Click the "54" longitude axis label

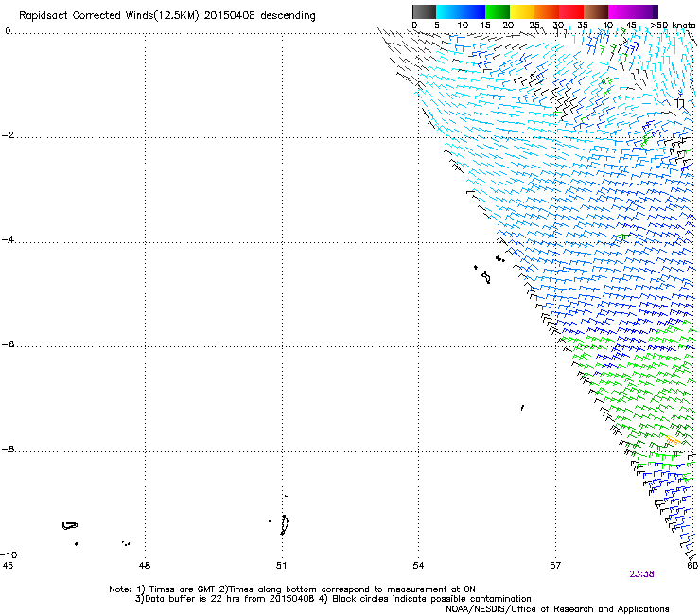[418, 566]
